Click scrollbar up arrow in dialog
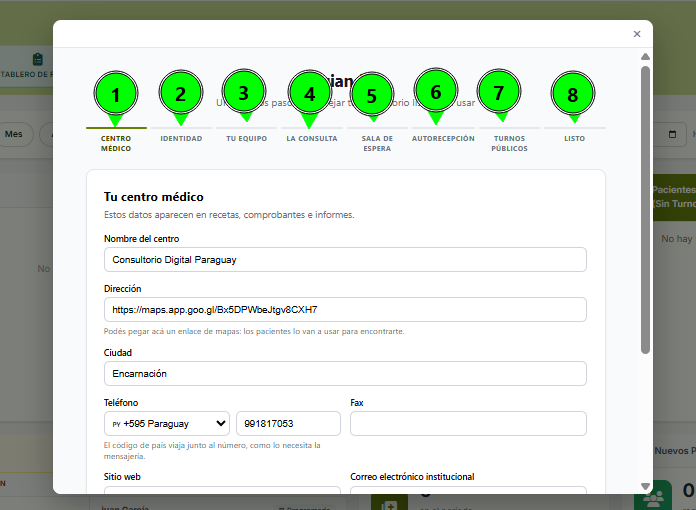Viewport: 696px width, 510px height. (645, 57)
